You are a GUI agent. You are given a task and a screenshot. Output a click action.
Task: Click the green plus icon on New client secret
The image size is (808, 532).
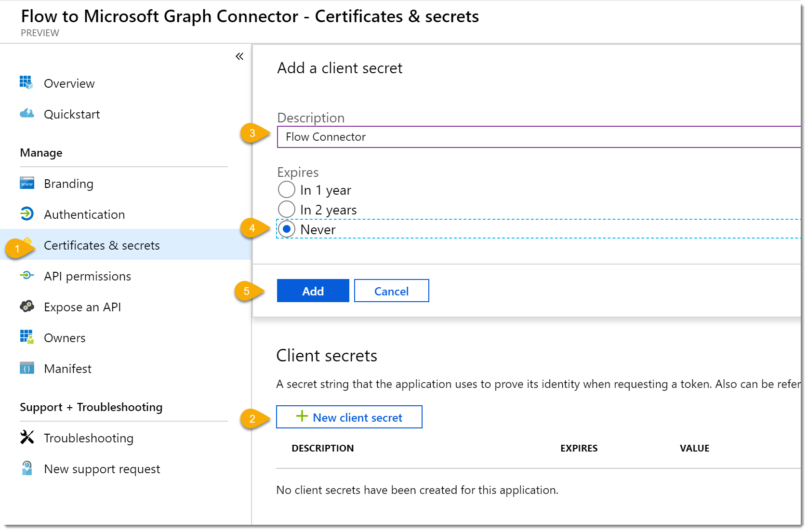[x=302, y=416]
